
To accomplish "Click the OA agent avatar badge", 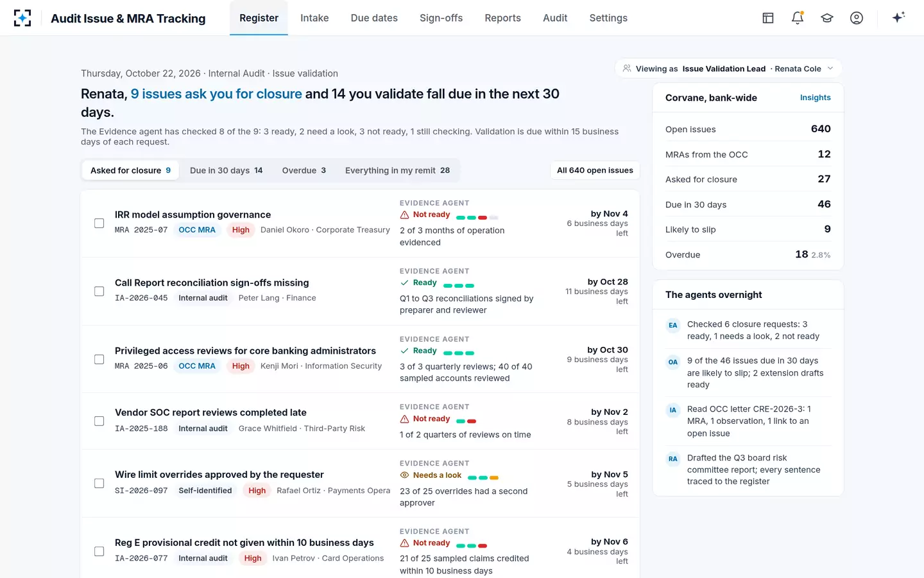I will pos(673,362).
